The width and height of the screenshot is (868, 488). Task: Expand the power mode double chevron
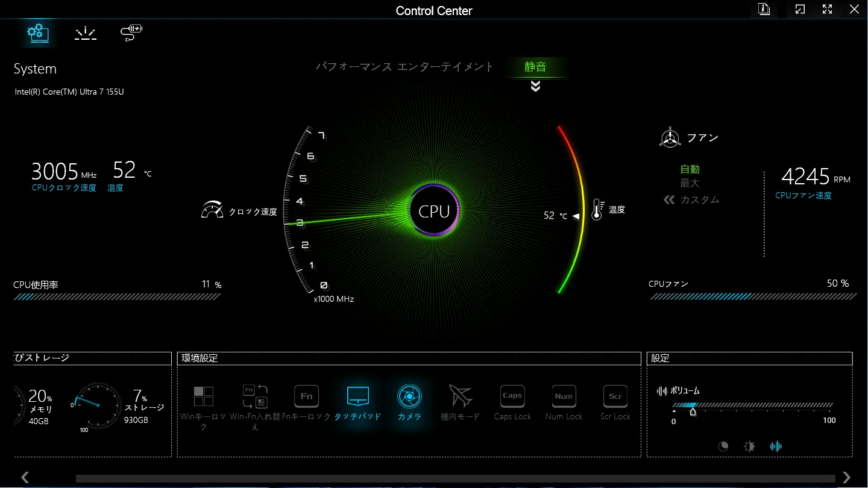point(535,87)
